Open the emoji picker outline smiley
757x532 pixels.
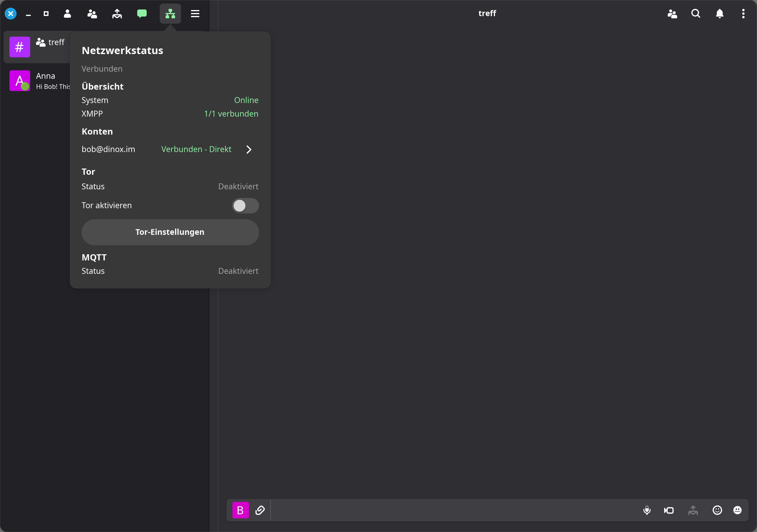tap(717, 510)
